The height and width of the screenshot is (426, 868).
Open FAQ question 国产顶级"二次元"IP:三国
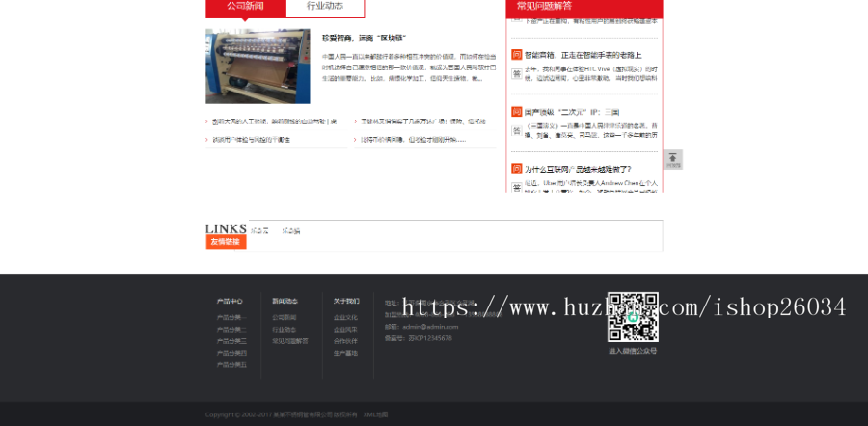pyautogui.click(x=572, y=112)
